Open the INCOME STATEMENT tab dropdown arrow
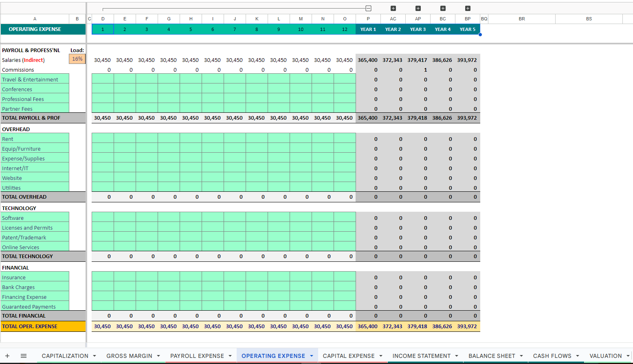 [457, 356]
